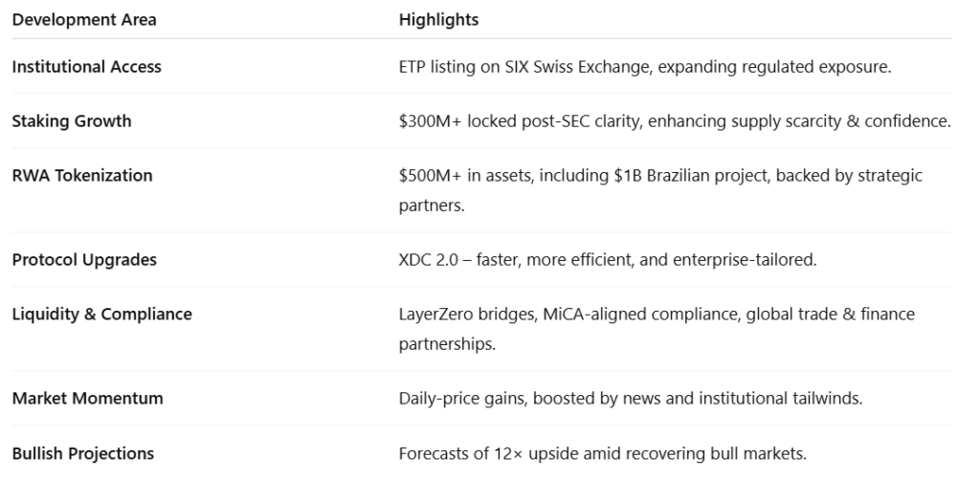Select the Protocol Upgrades row label
Screen dimensions: 980x501
click(x=84, y=260)
